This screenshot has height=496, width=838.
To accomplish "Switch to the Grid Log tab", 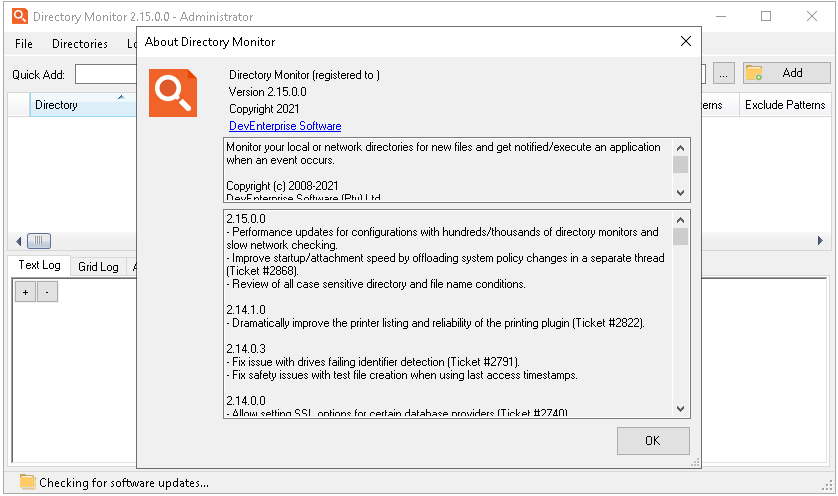I will (98, 266).
